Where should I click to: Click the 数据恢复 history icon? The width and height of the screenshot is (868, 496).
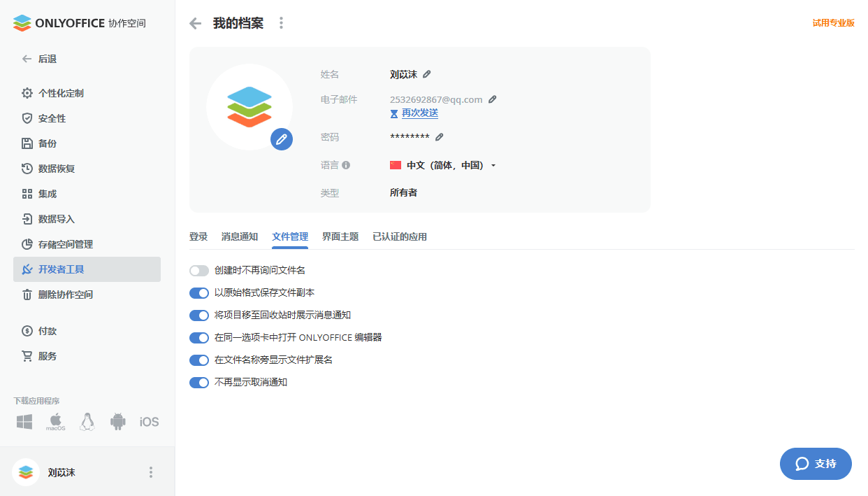27,169
